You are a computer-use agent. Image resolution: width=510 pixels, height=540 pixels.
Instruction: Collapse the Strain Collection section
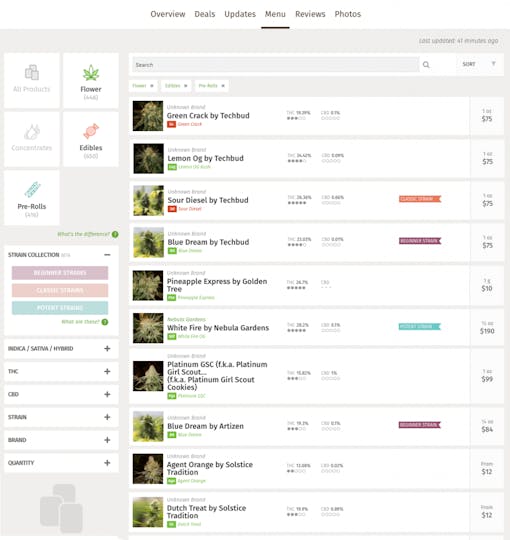pos(107,255)
